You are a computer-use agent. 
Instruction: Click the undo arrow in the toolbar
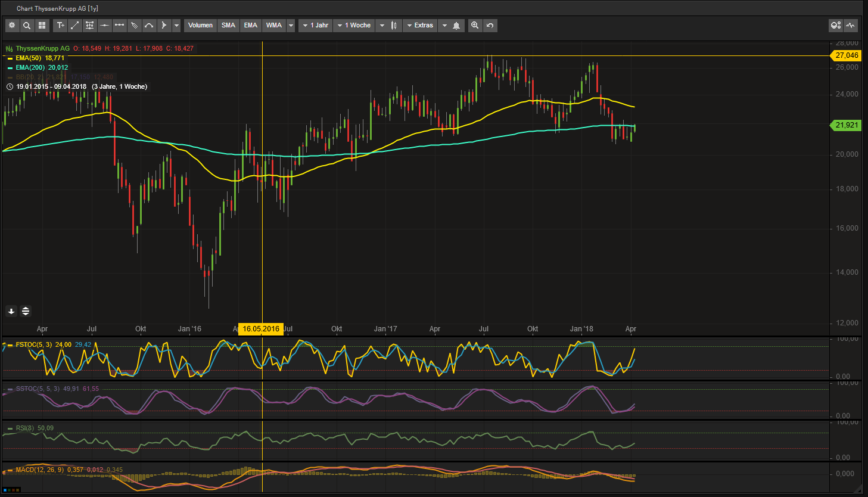[489, 25]
